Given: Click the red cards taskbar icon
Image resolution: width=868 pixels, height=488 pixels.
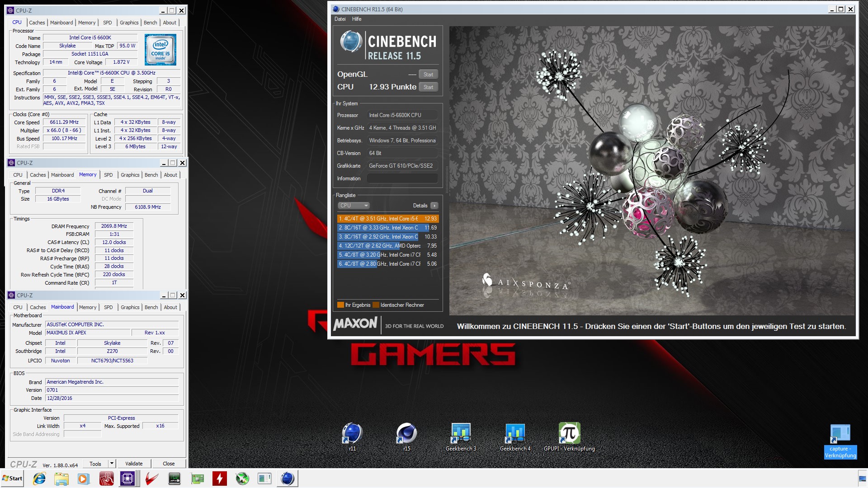Looking at the screenshot, I should coord(106,479).
